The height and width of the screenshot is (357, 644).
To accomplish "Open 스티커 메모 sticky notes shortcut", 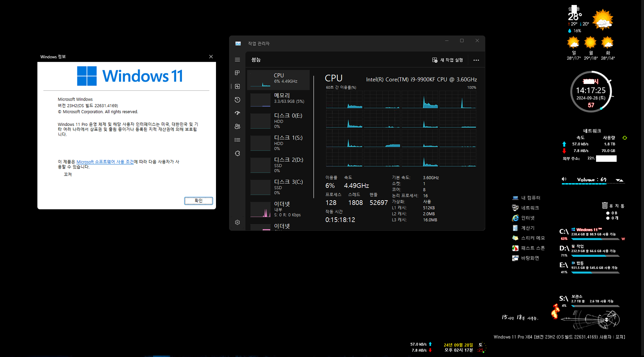I will point(528,238).
